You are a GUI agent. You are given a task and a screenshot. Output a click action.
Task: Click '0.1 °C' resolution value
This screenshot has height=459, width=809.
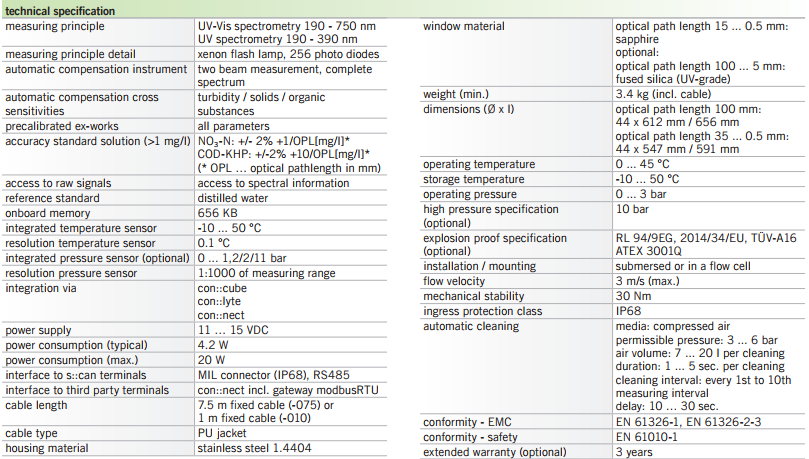(x=214, y=243)
